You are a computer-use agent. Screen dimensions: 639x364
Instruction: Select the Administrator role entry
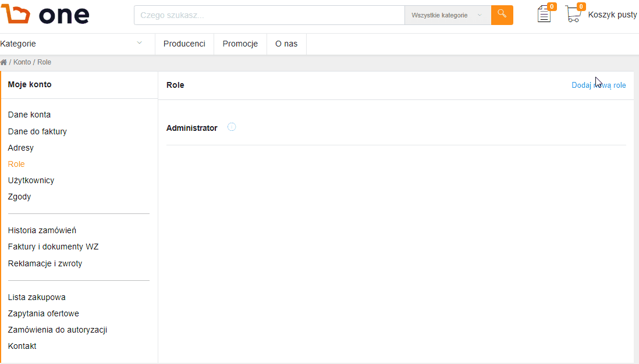click(191, 128)
